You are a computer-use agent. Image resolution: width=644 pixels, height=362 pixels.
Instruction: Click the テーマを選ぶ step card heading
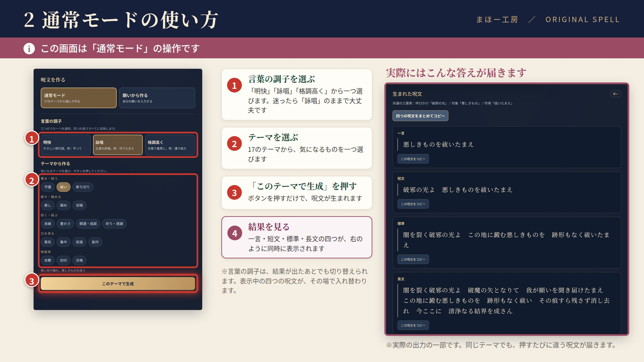273,137
